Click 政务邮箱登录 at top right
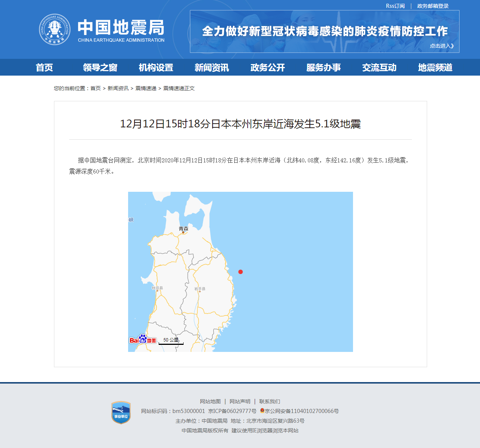Viewport: 480px width, 448px height. click(432, 6)
